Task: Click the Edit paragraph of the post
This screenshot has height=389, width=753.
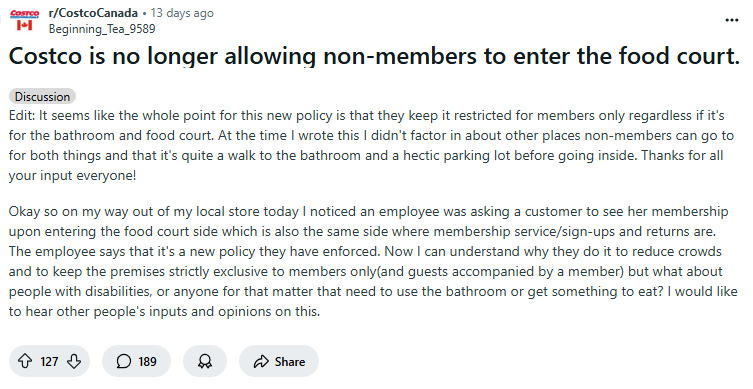Action: click(371, 146)
